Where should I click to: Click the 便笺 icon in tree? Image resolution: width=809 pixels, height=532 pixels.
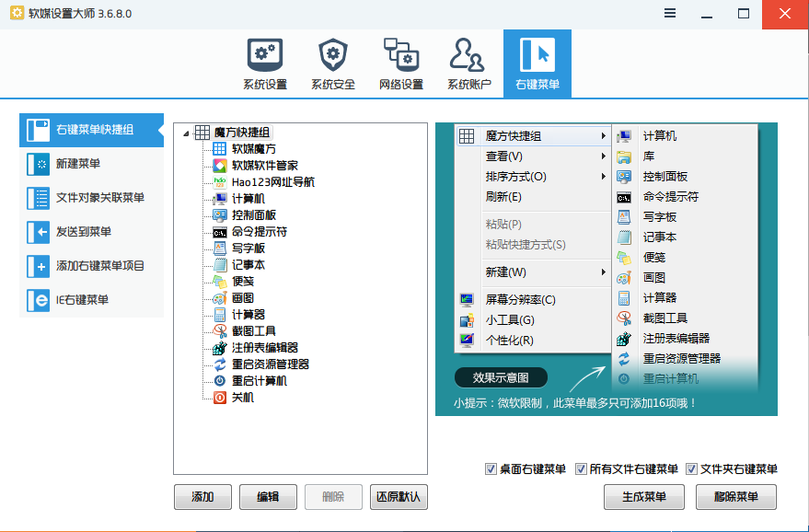tap(219, 282)
